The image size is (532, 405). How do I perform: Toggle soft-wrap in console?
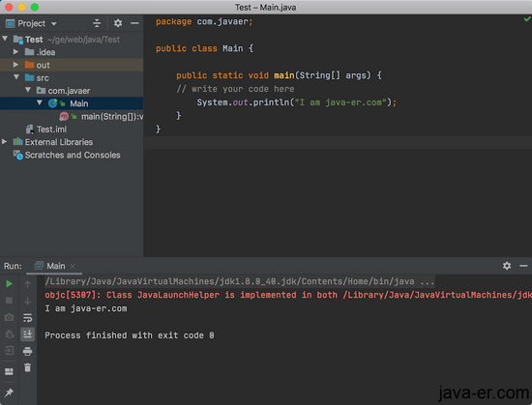tap(27, 318)
